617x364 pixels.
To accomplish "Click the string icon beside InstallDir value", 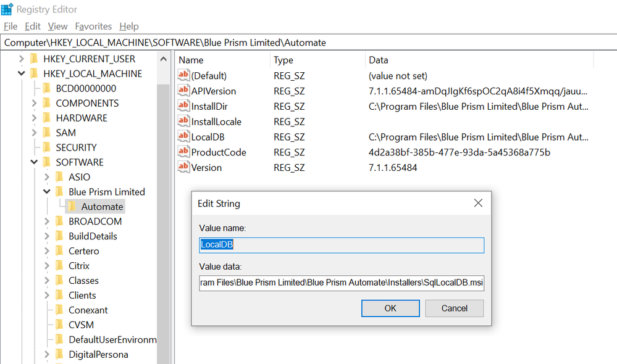I will [x=183, y=106].
